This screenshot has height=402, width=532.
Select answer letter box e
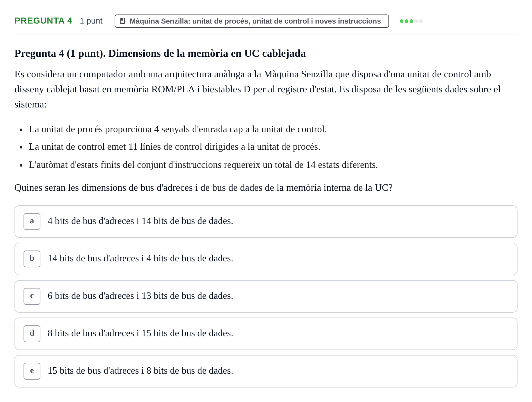coord(32,371)
